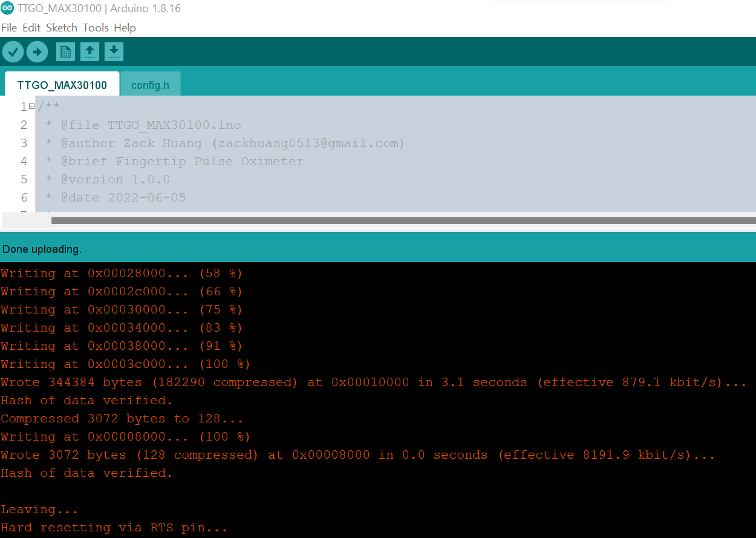The height and width of the screenshot is (538, 756).
Task: Open the Edit menu
Action: [31, 28]
